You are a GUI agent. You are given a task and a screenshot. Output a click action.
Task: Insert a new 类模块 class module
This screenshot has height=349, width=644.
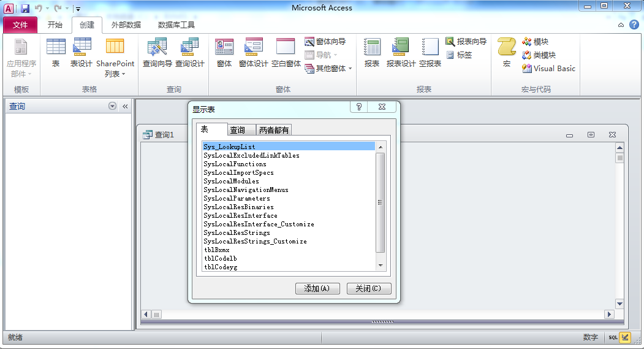tap(539, 55)
